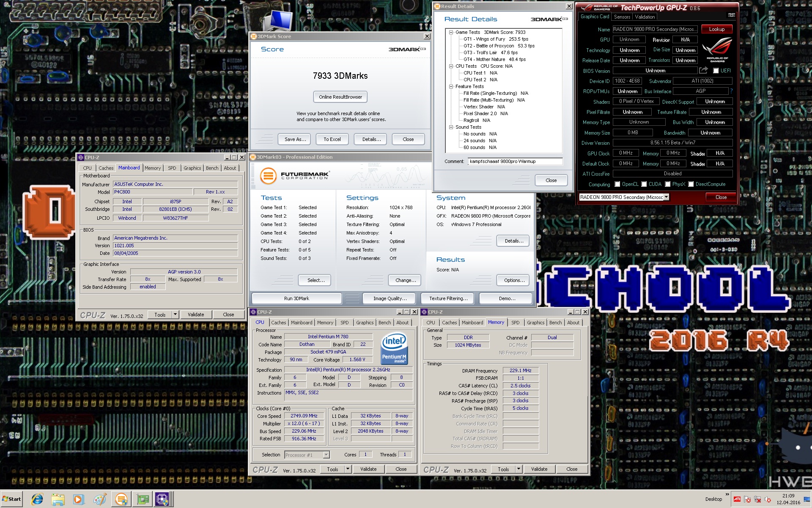Toggle the DirectCompute checkbox
Viewport: 812px width, 508px height.
691,184
